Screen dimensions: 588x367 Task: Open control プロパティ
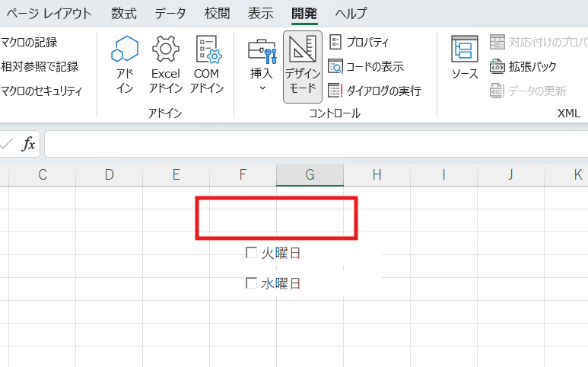point(359,42)
